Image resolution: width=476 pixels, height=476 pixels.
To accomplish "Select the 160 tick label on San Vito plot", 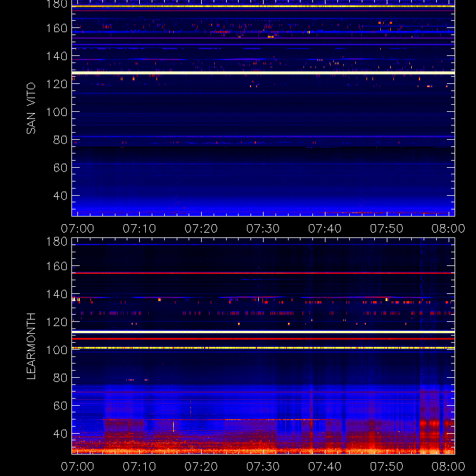I will click(57, 28).
